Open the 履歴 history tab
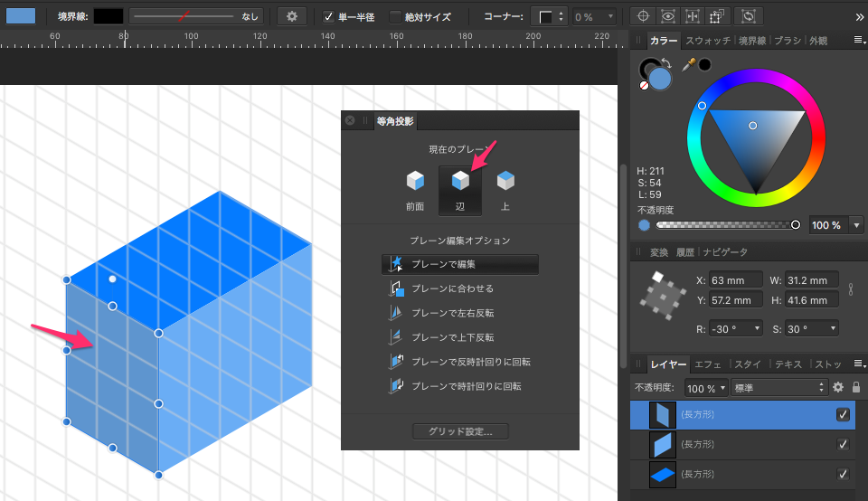 [x=684, y=251]
